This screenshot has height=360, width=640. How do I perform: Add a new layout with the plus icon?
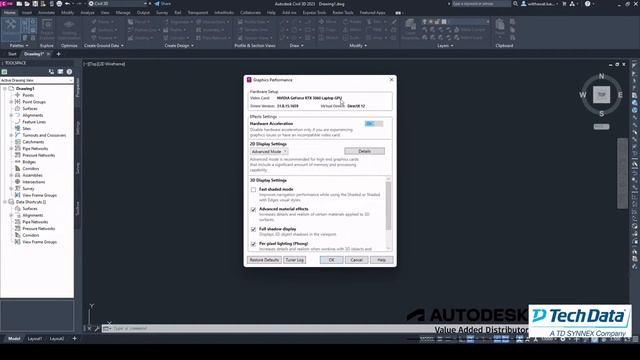click(74, 338)
